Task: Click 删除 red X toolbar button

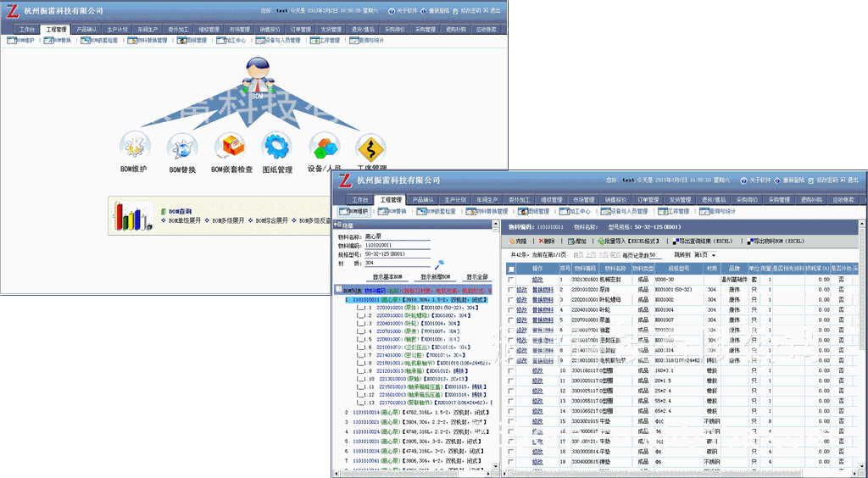Action: (x=547, y=242)
